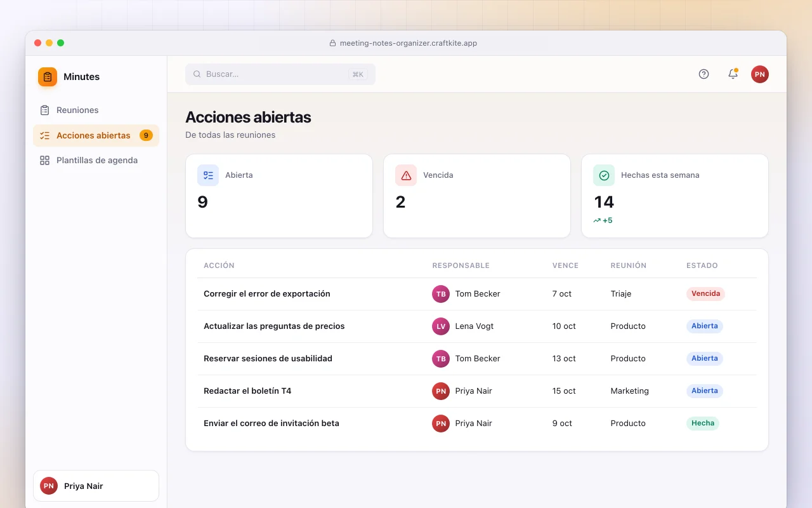Click the '7 oct' due date
Screen dimensions: 812x508
point(562,294)
